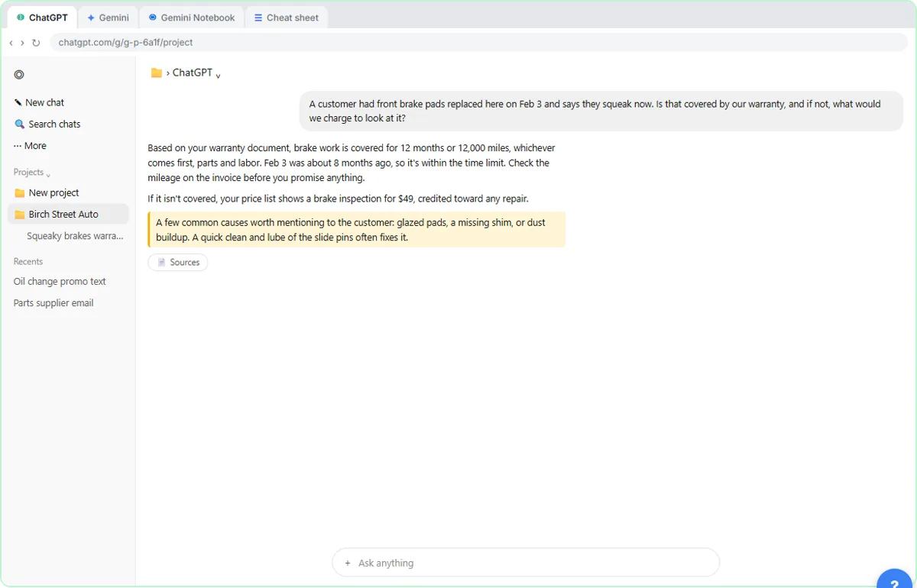Viewport: 917px width, 588px height.
Task: Click the highlighted note about common causes
Action: click(357, 230)
